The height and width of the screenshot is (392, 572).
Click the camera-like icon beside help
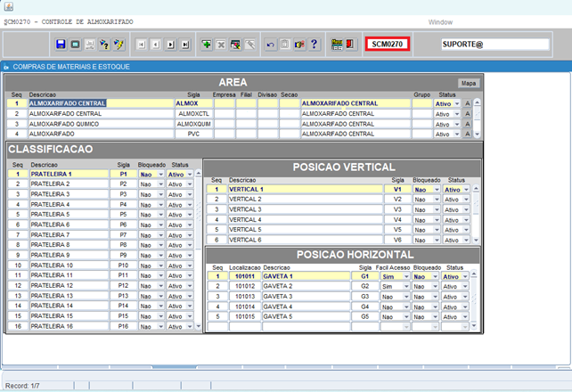(299, 45)
